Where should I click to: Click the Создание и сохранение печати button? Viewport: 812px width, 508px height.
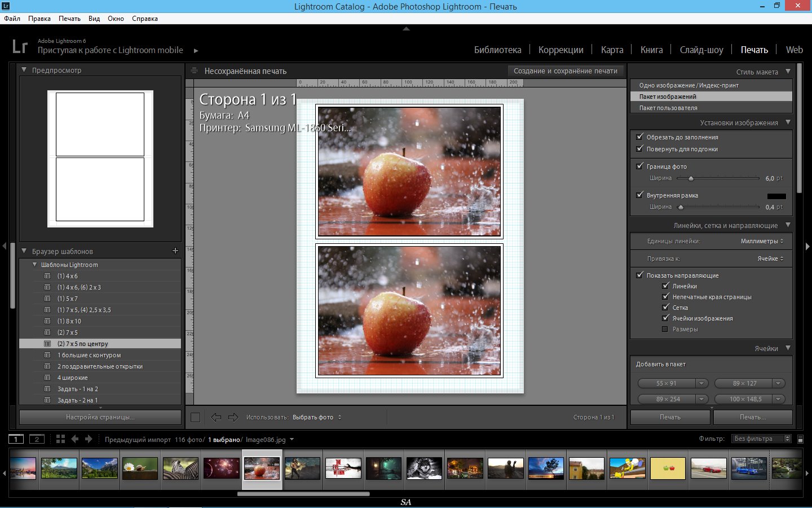tap(565, 71)
